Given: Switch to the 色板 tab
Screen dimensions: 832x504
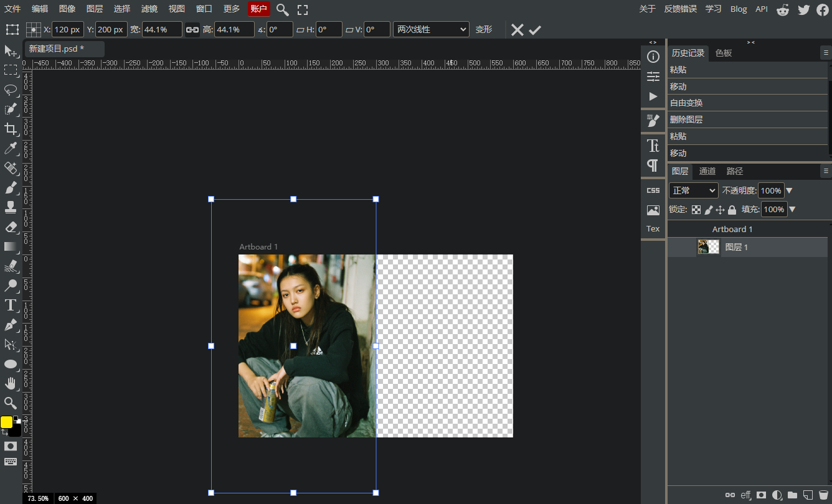Looking at the screenshot, I should (724, 53).
